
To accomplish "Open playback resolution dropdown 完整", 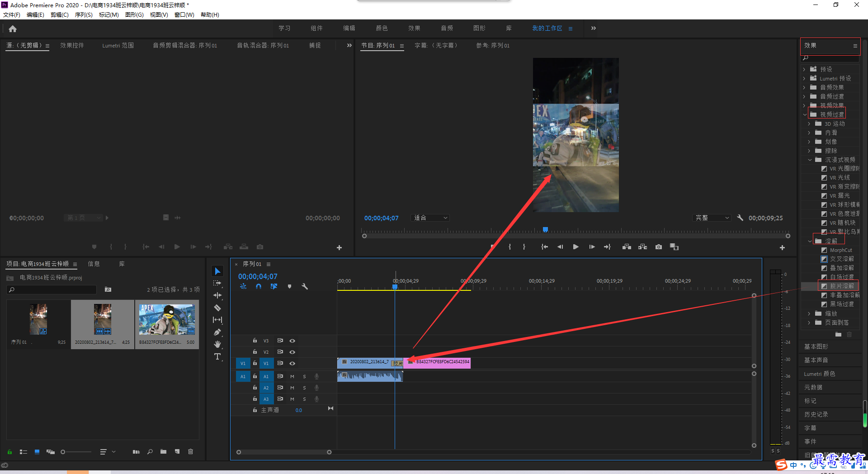I will pyautogui.click(x=712, y=218).
